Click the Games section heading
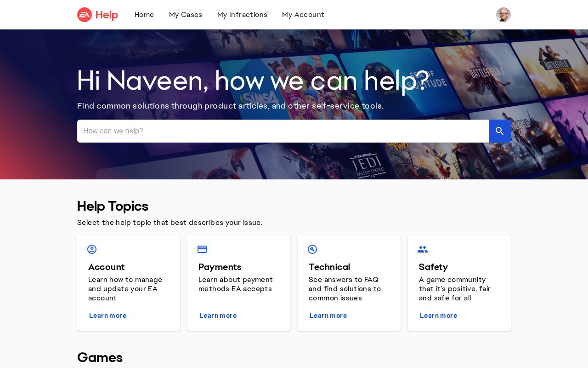 (100, 357)
